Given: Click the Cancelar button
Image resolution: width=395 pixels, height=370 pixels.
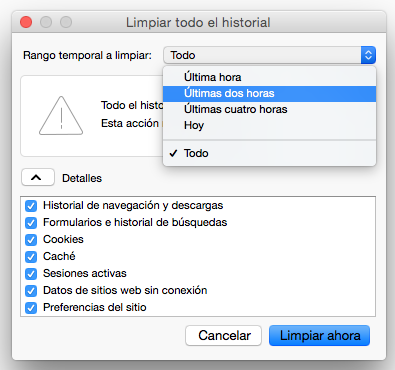Looking at the screenshot, I should pos(224,336).
